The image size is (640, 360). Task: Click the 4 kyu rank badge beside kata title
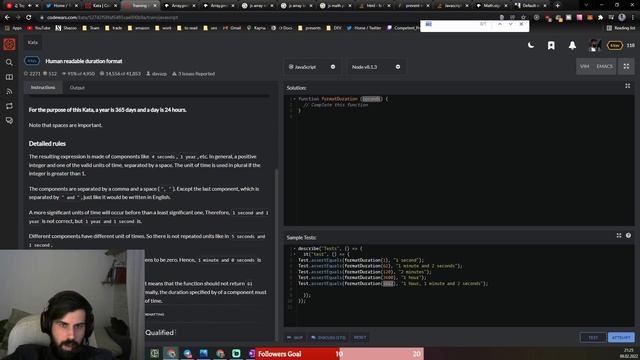click(32, 61)
